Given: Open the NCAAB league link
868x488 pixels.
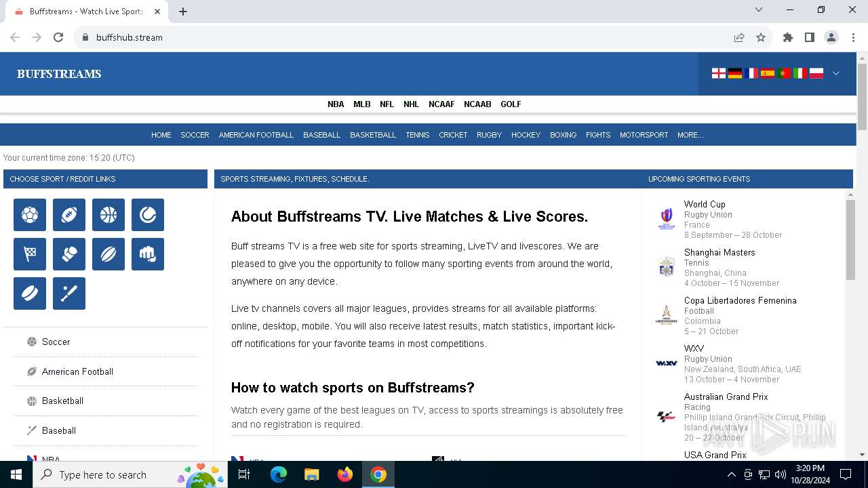Looking at the screenshot, I should [x=477, y=104].
